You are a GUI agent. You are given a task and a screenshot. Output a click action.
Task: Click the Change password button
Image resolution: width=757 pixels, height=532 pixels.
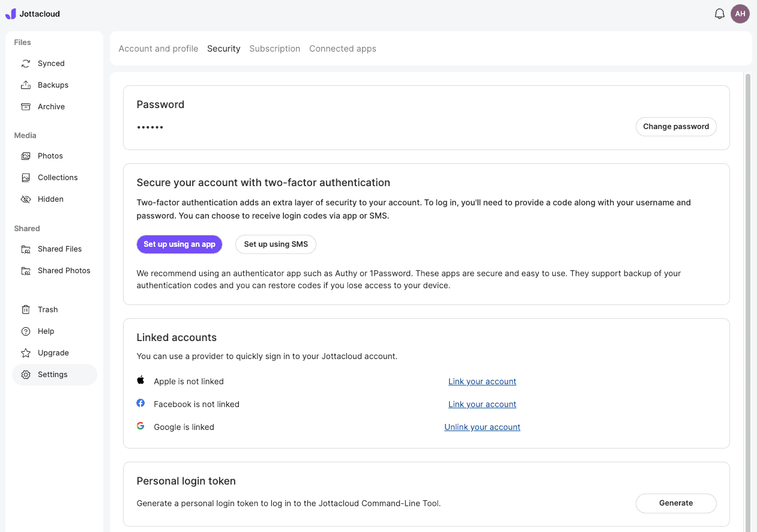point(676,127)
